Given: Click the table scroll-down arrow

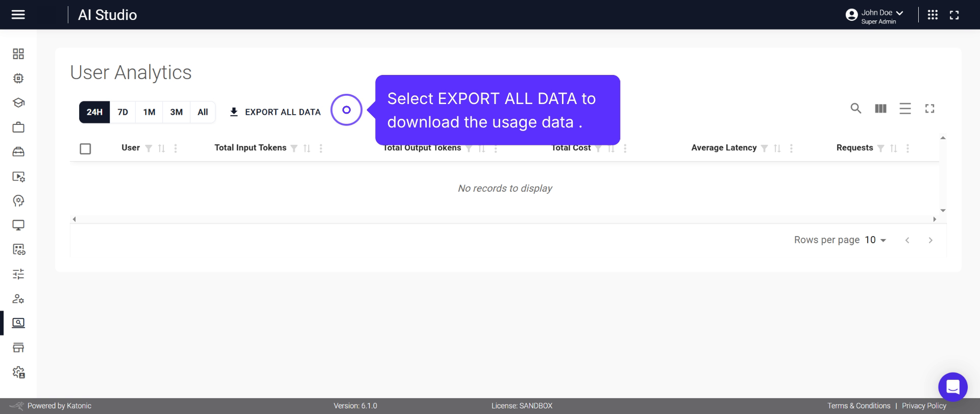Looking at the screenshot, I should pos(943,210).
